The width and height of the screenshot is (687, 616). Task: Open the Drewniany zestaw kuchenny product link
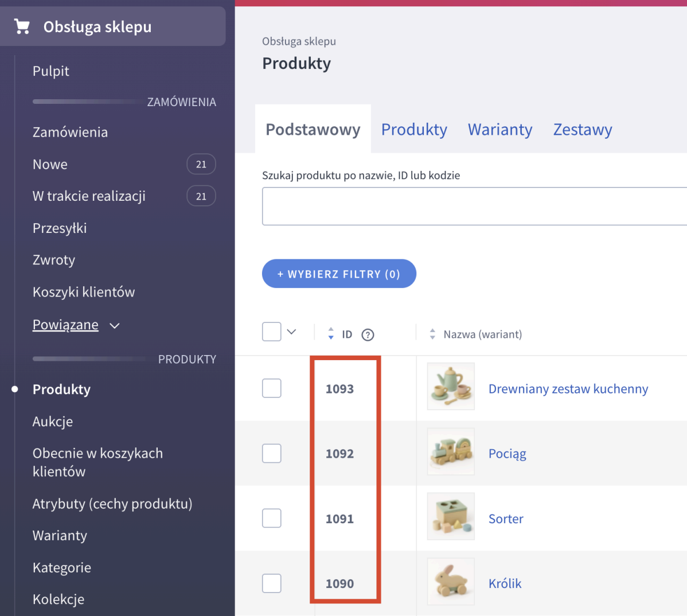pyautogui.click(x=568, y=389)
